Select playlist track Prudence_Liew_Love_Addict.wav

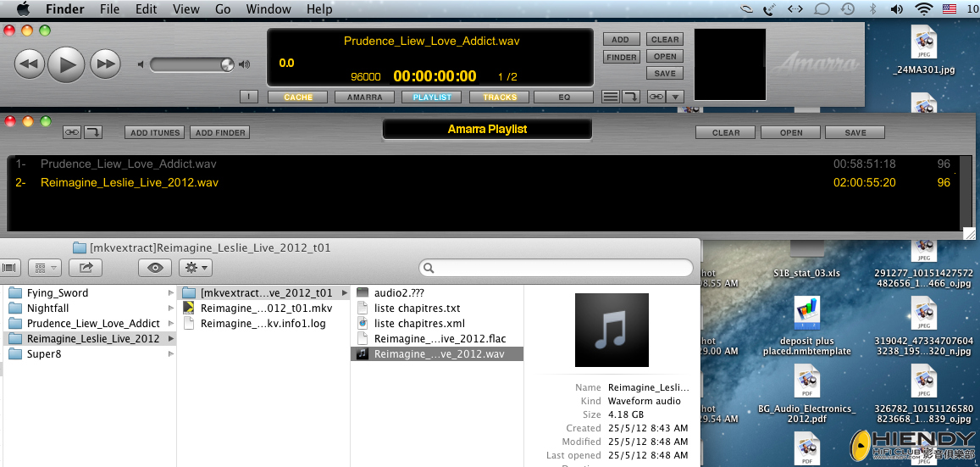[483, 164]
